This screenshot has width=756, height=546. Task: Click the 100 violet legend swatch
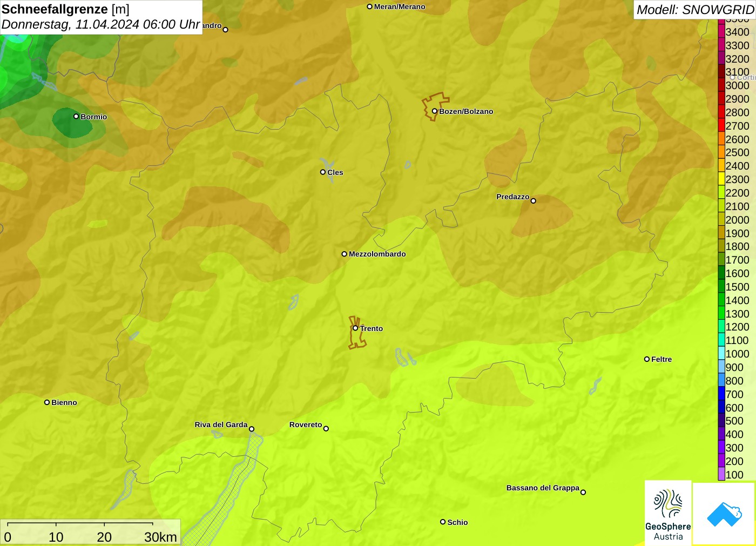(721, 475)
